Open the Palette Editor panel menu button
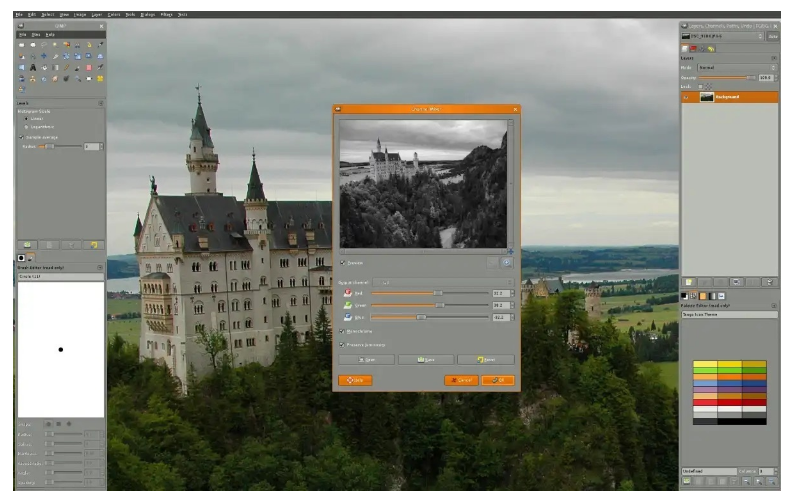The height and width of the screenshot is (500, 803). 774,306
